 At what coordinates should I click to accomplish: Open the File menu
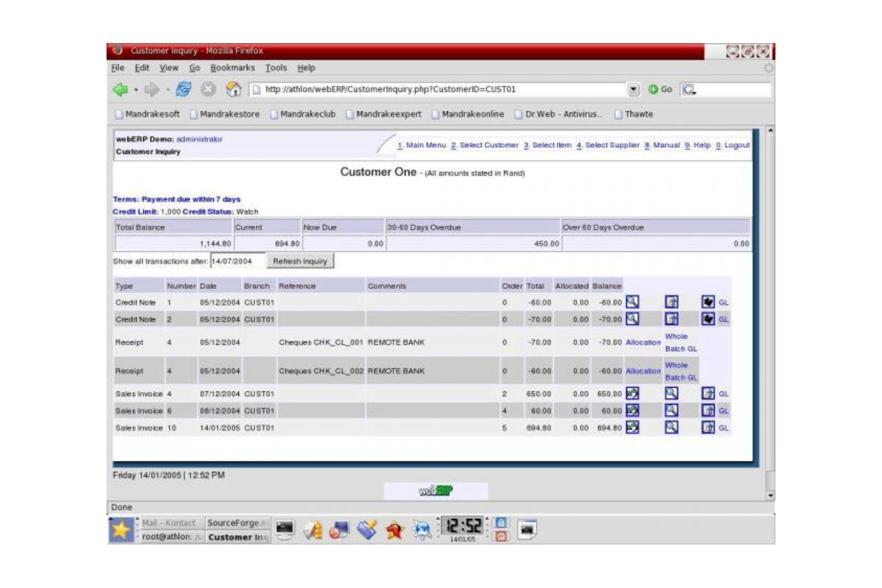click(118, 68)
